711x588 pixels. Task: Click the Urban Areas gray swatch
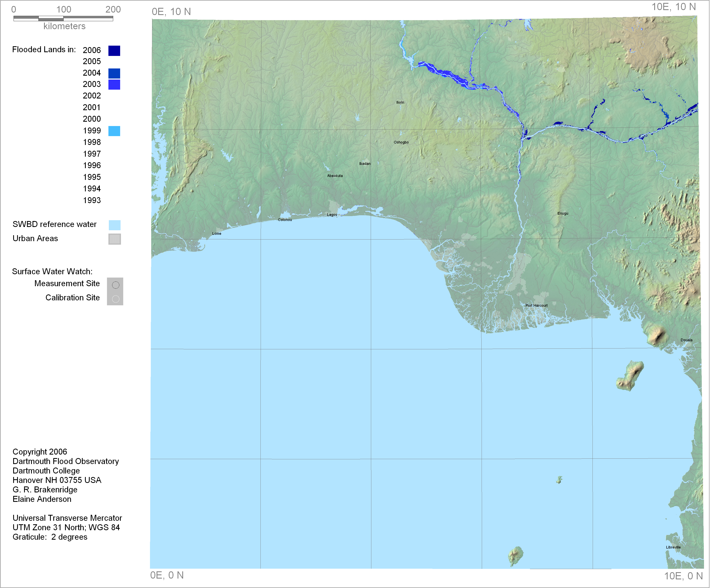click(114, 239)
